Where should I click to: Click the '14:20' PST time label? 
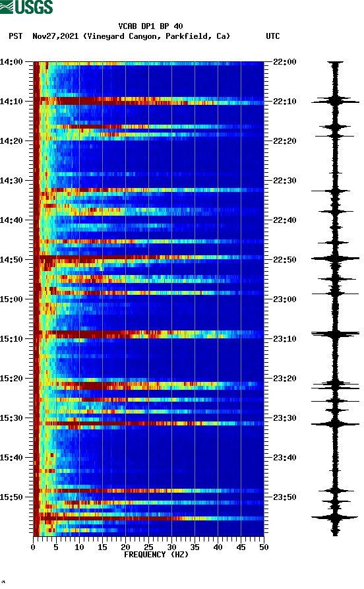[x=11, y=141]
